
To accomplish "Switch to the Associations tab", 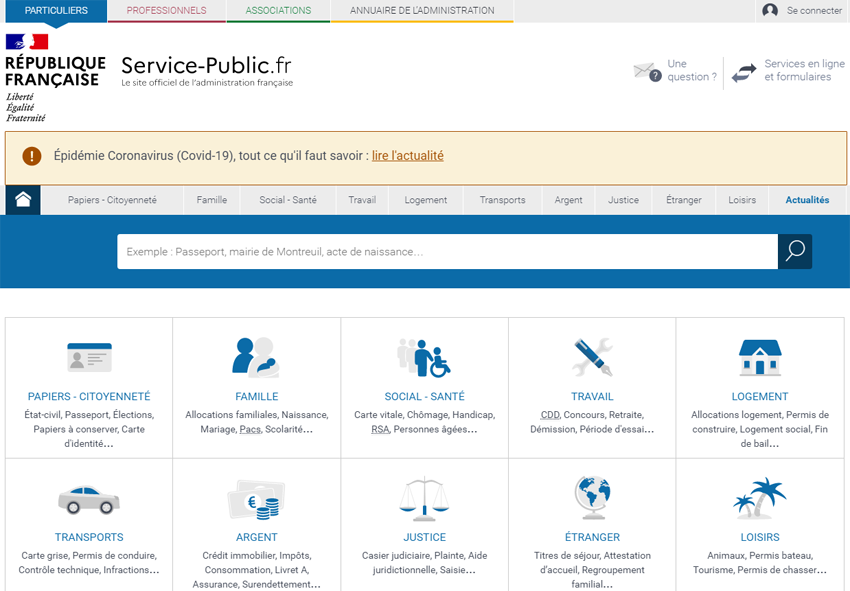I will click(278, 11).
